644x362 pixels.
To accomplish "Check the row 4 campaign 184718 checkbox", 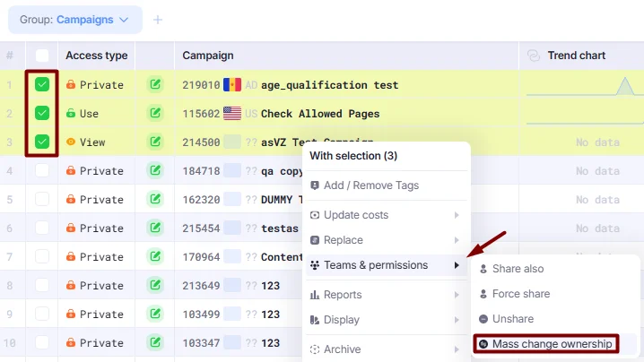I will pyautogui.click(x=42, y=171).
